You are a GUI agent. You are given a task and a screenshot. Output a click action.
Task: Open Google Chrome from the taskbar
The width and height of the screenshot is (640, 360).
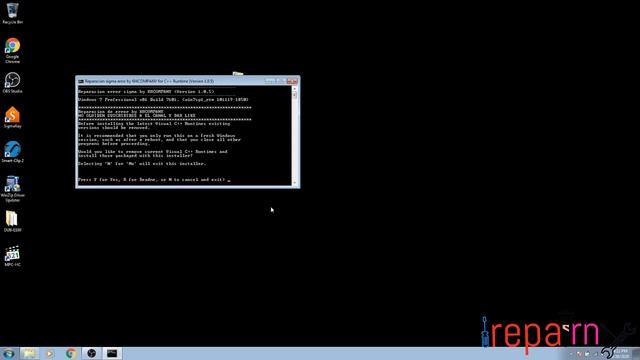(71, 353)
